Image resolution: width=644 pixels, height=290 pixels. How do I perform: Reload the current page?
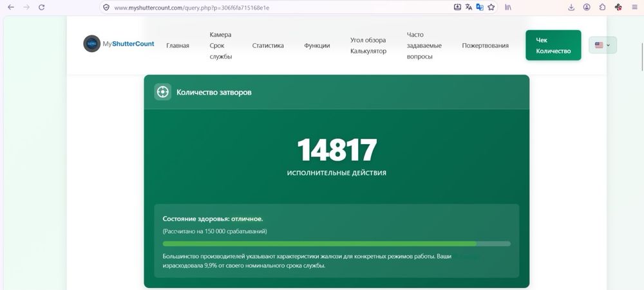(x=41, y=7)
